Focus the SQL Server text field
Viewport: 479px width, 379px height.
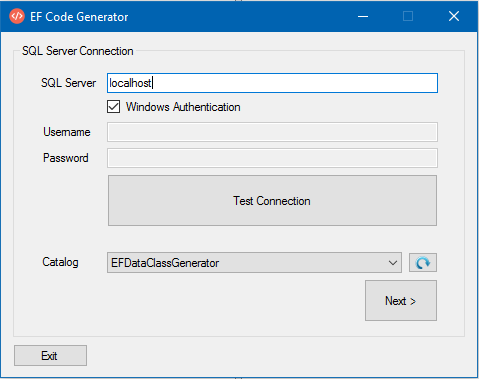point(272,83)
